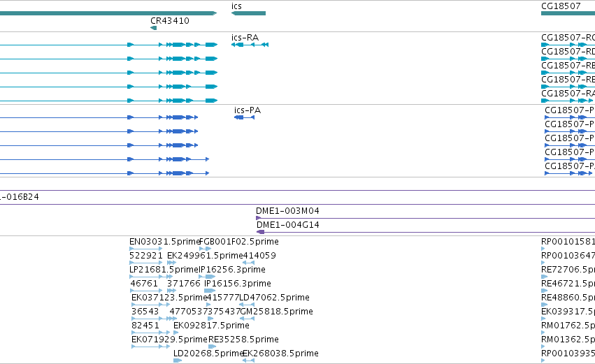Viewport: 595px width, 364px height.
Task: Select the ics-PA coding sequence glyph
Action: (x=245, y=117)
